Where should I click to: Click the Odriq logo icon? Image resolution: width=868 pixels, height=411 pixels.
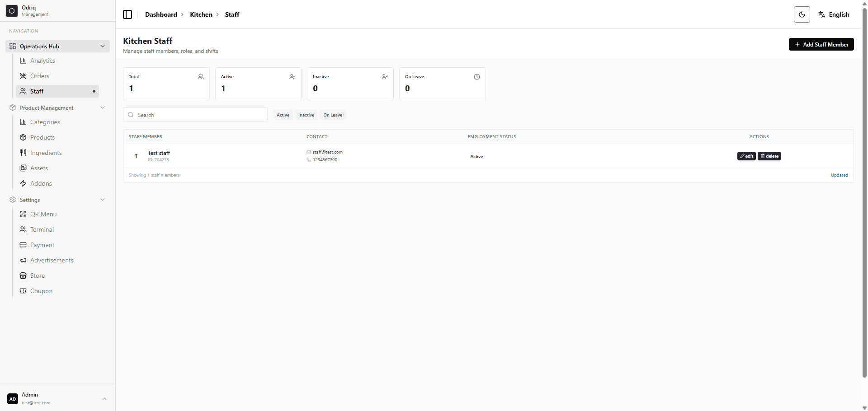tap(12, 10)
